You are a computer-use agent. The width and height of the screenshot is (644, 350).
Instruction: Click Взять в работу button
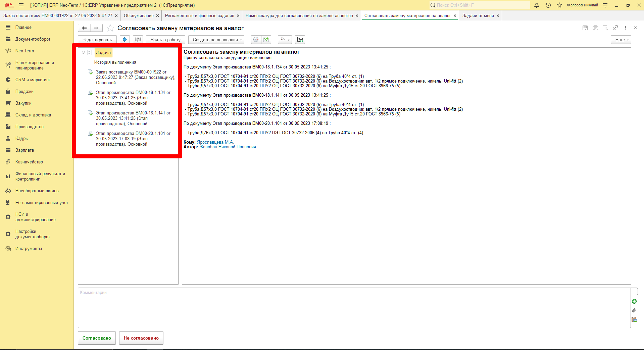tap(165, 40)
